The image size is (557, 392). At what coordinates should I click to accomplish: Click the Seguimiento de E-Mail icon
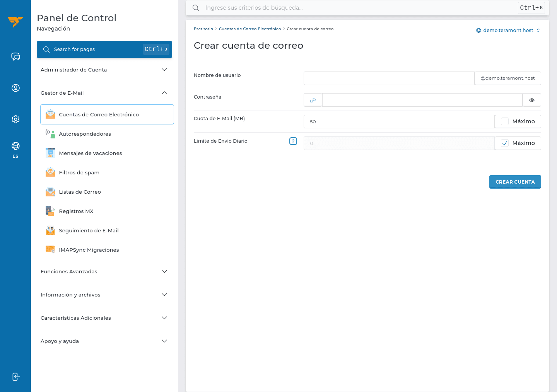[50, 230]
